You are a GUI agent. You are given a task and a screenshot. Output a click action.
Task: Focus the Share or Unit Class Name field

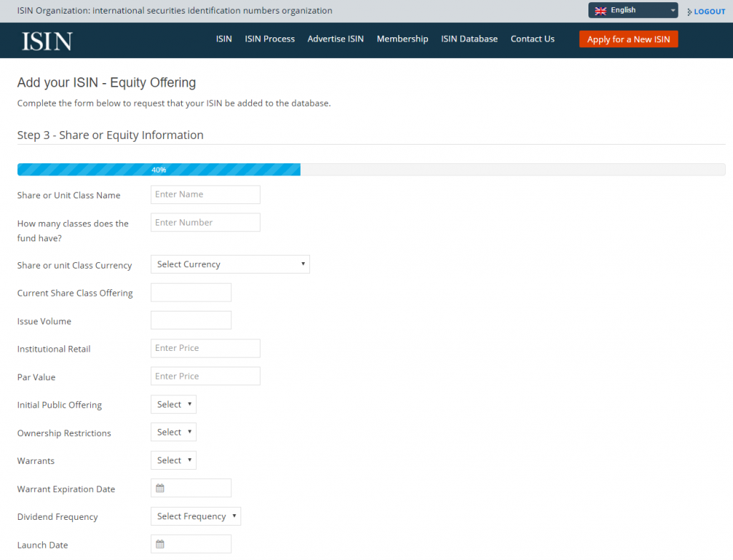click(x=205, y=195)
